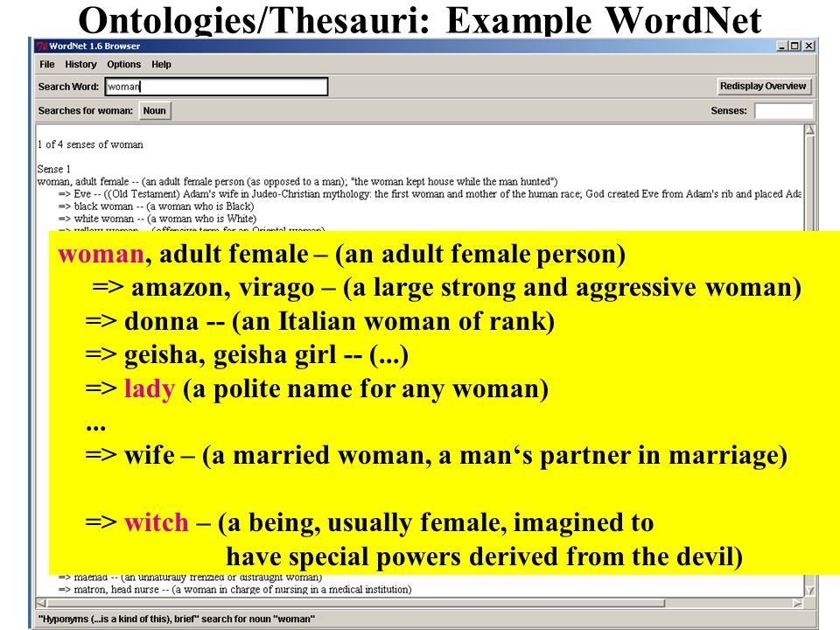Click the horizontal scrollbar right arrow

click(798, 603)
